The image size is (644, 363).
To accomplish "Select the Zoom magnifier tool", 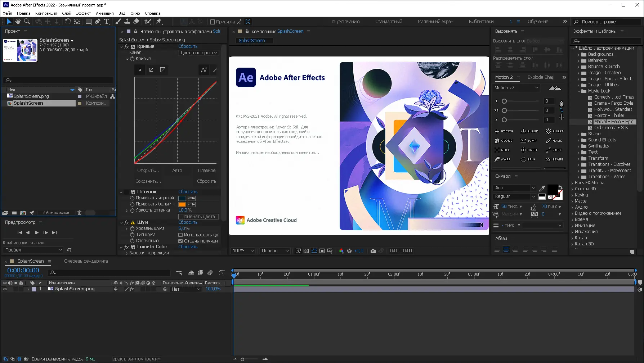I will pyautogui.click(x=27, y=22).
